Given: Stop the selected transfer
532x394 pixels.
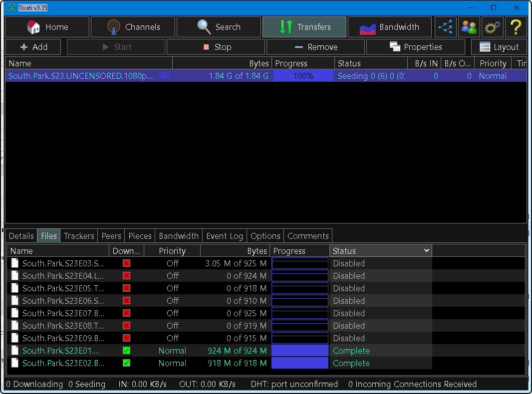Looking at the screenshot, I should pyautogui.click(x=216, y=47).
